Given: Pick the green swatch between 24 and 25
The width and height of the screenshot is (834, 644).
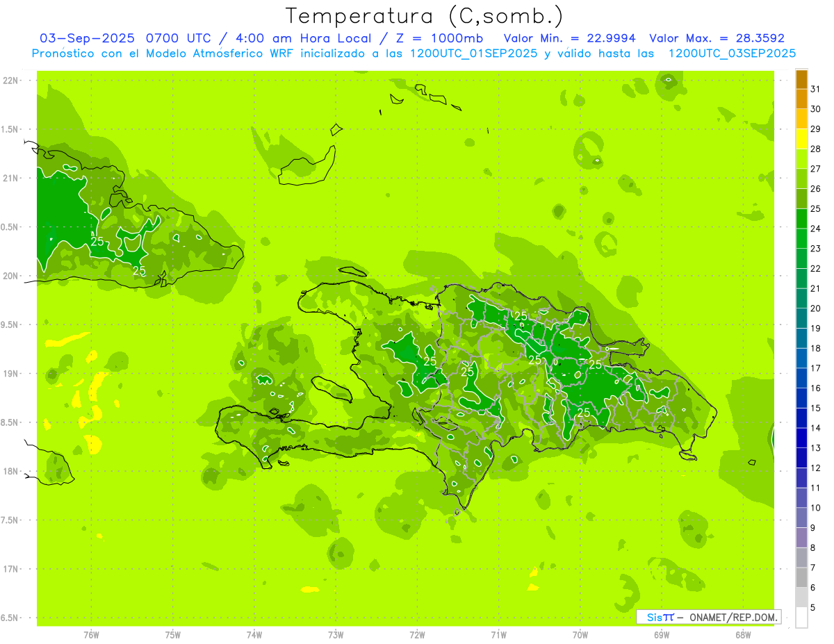Looking at the screenshot, I should 801,219.
